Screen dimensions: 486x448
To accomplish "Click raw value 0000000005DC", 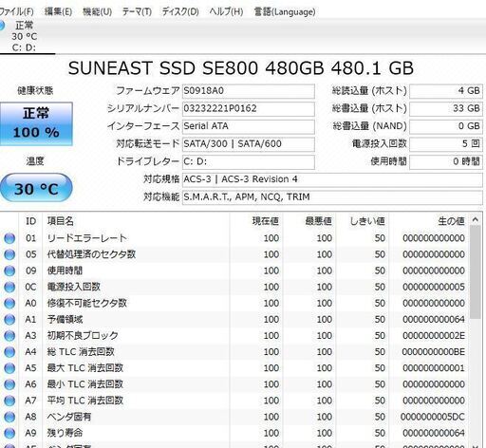I will [433, 417].
